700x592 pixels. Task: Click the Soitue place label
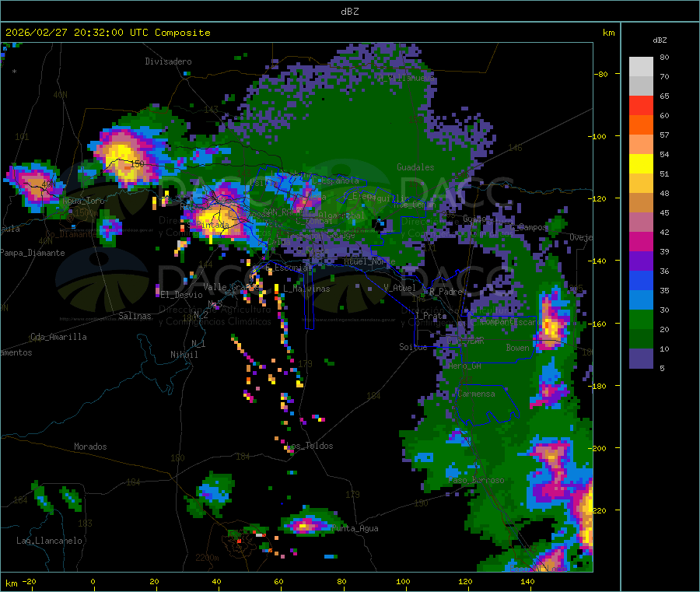point(413,347)
